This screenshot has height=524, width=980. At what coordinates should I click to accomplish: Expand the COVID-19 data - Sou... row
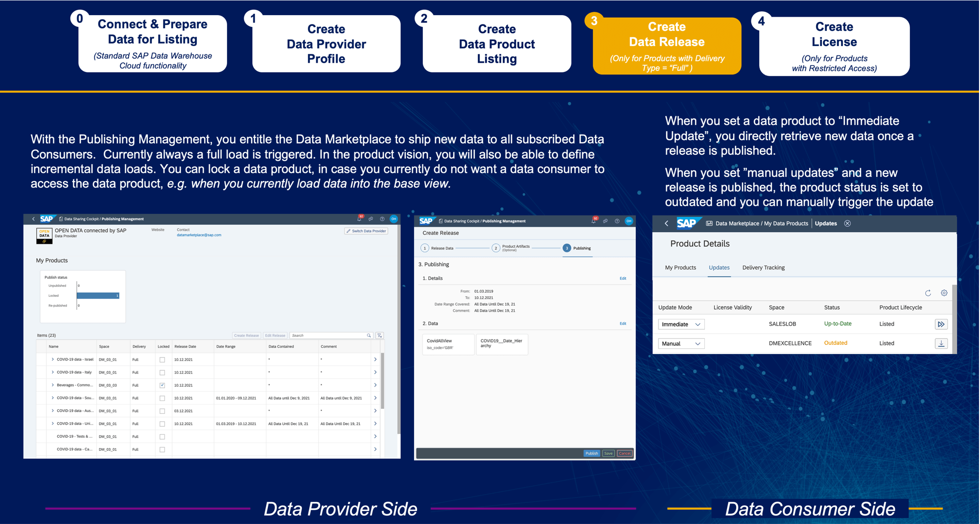[52, 398]
